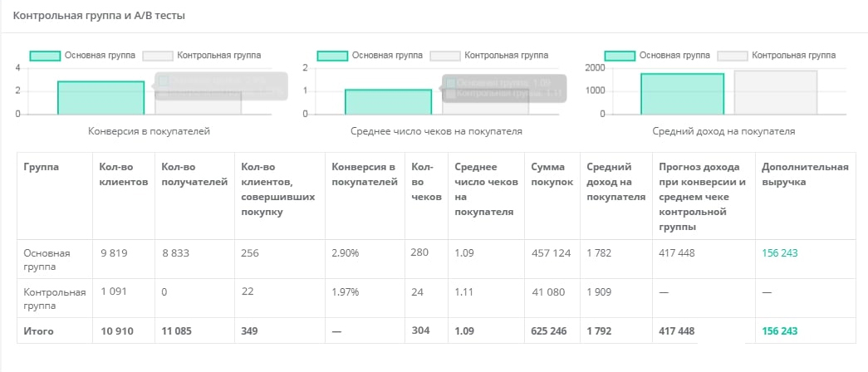Click gray Контрольная группа swatch in average income chart
The width and height of the screenshot is (868, 372).
(732, 56)
